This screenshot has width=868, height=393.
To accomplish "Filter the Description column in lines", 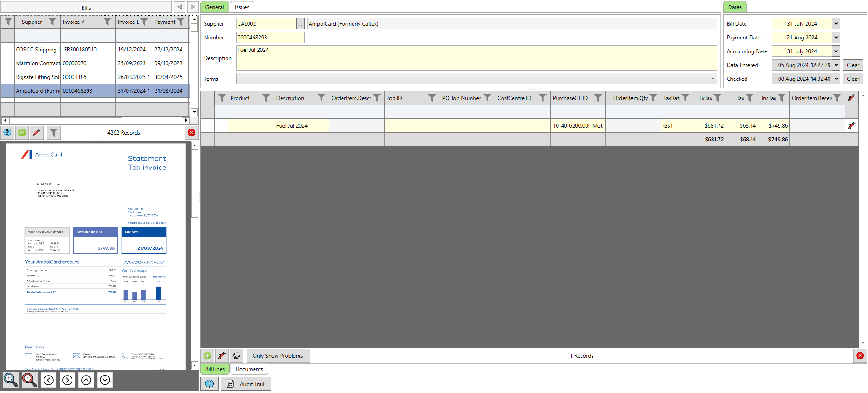I will click(x=321, y=98).
